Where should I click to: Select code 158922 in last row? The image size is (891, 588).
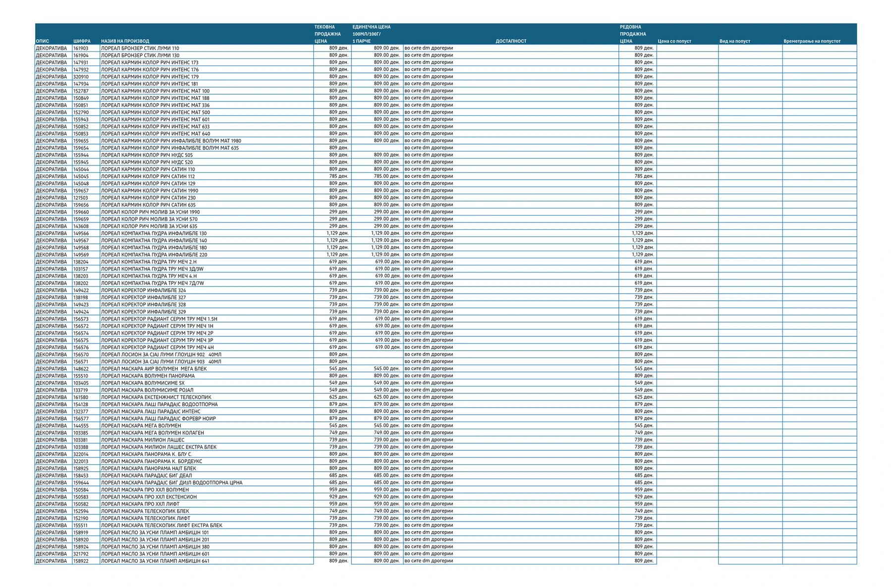click(x=81, y=561)
